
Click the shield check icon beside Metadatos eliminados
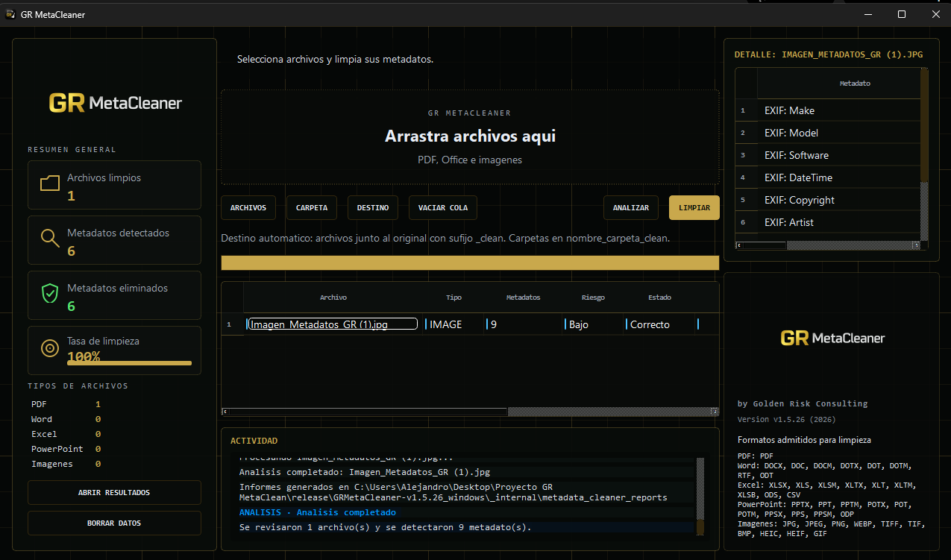[x=50, y=295]
